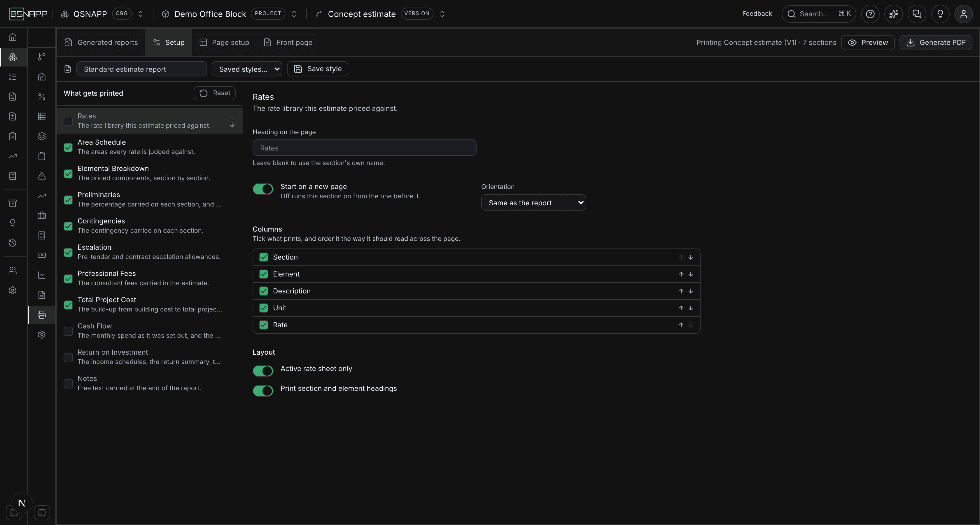Viewport: 980px width, 525px height.
Task: Click the Generate PDF button
Action: click(935, 43)
